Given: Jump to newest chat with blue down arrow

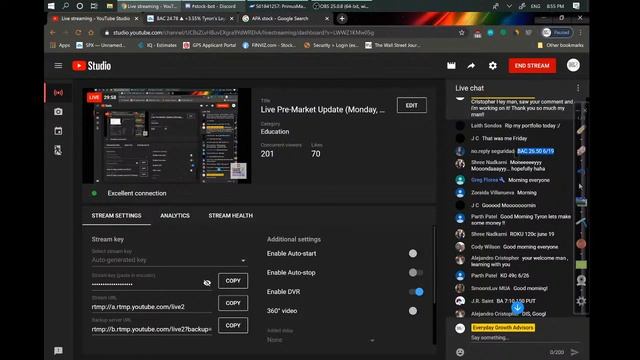Looking at the screenshot, I should point(517,307).
